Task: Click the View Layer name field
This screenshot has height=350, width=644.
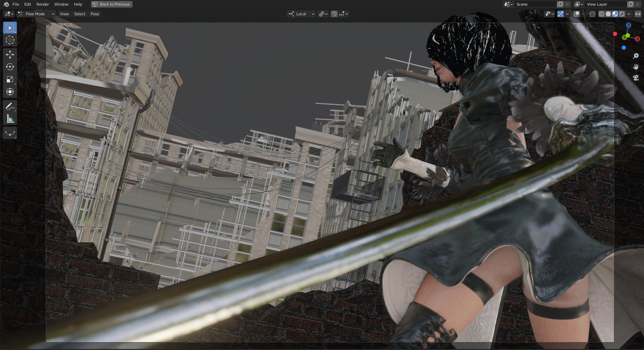Action: (x=606, y=4)
